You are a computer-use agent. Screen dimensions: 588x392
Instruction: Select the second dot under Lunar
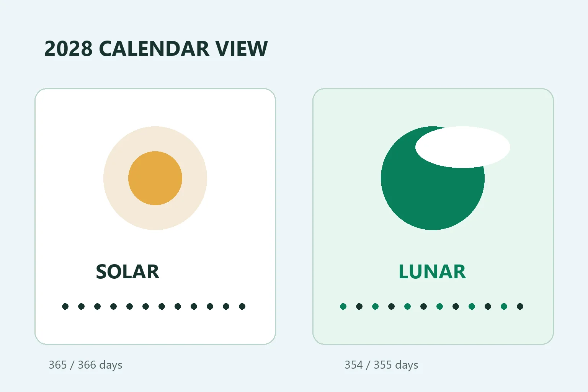359,306
